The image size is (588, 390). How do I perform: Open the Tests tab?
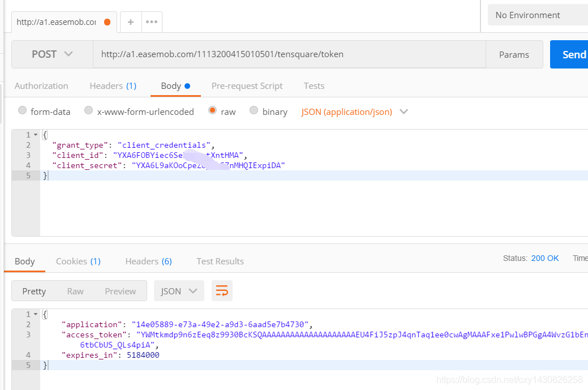[314, 86]
